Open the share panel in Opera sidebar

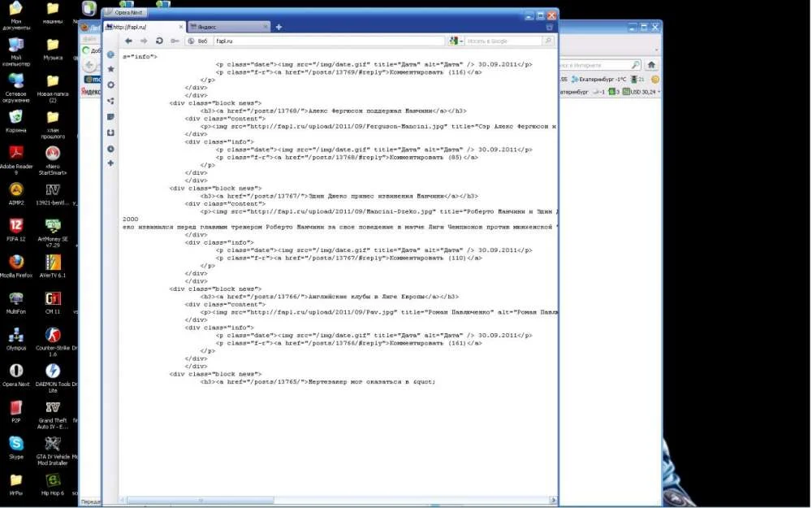coord(110,101)
